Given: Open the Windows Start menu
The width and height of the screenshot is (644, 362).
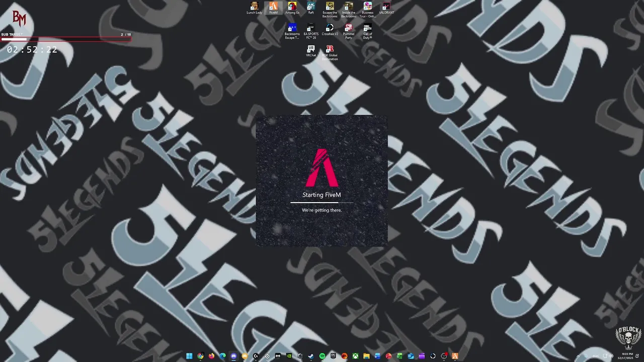Looking at the screenshot, I should (190, 356).
